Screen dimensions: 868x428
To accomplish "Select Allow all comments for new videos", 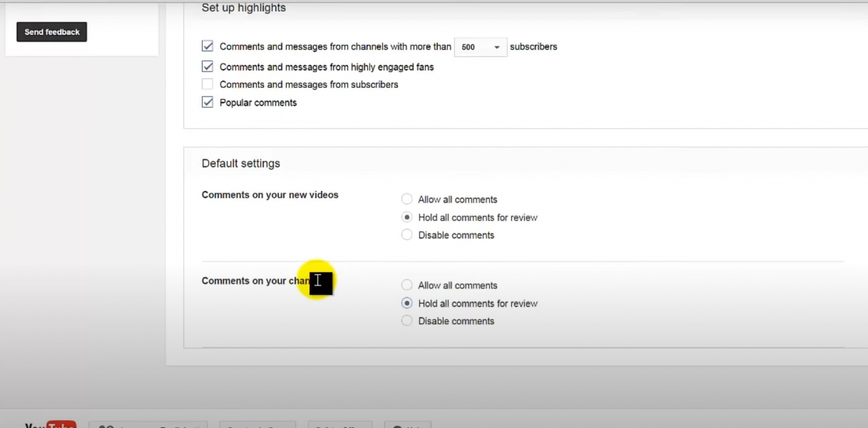I will coord(407,199).
